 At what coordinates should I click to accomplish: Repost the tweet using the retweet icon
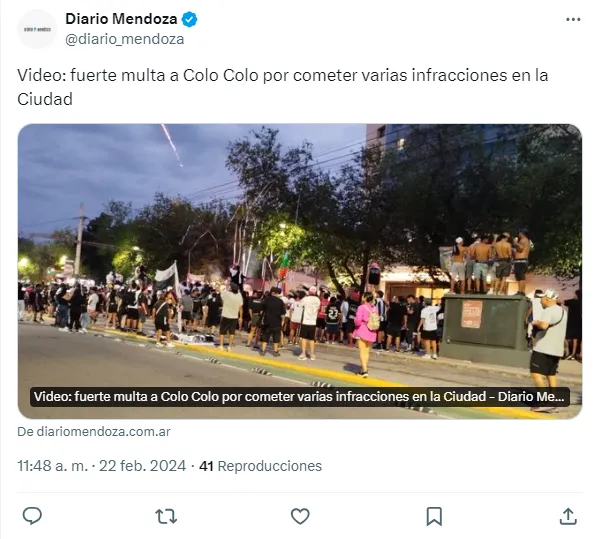click(x=166, y=516)
